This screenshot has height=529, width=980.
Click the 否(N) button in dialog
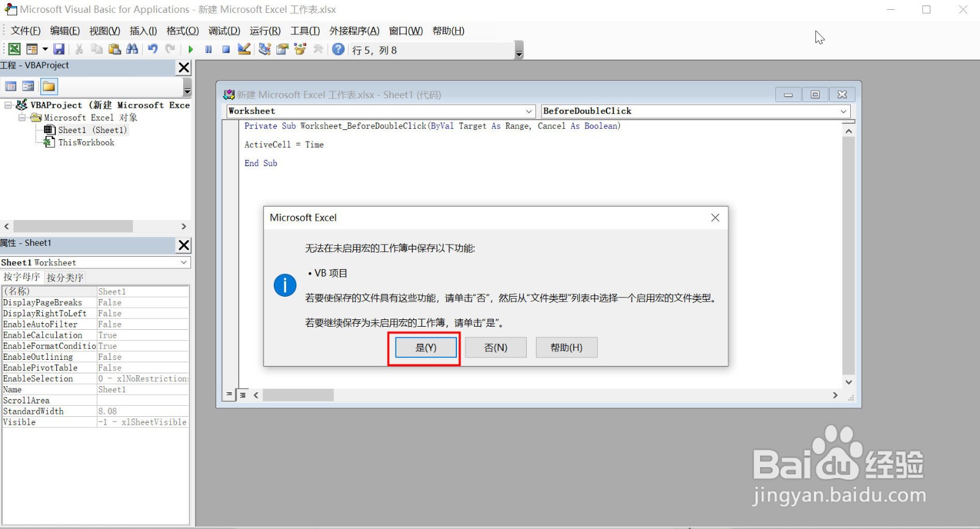tap(496, 348)
